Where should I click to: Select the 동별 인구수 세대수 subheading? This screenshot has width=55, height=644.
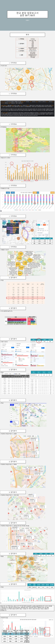6,158
